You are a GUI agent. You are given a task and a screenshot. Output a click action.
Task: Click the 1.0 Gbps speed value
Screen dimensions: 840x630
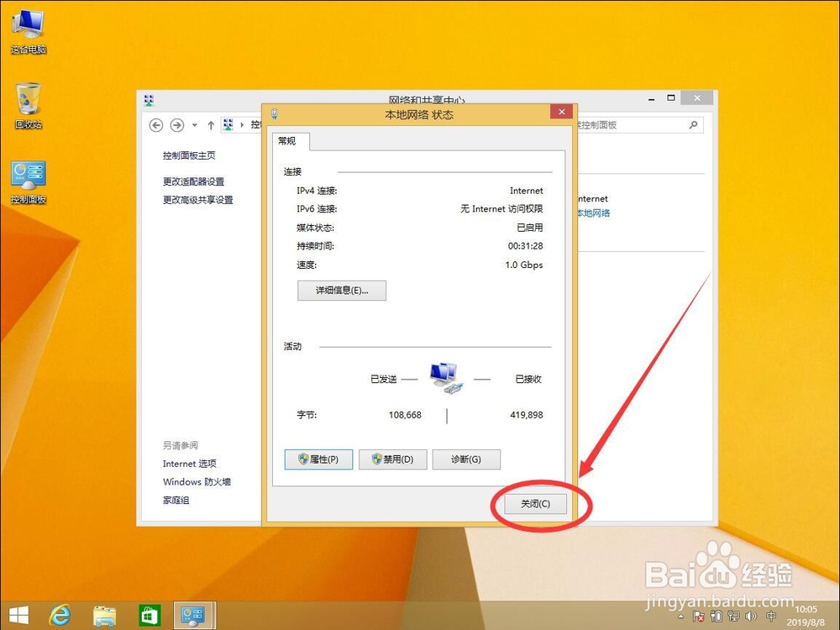[x=524, y=265]
